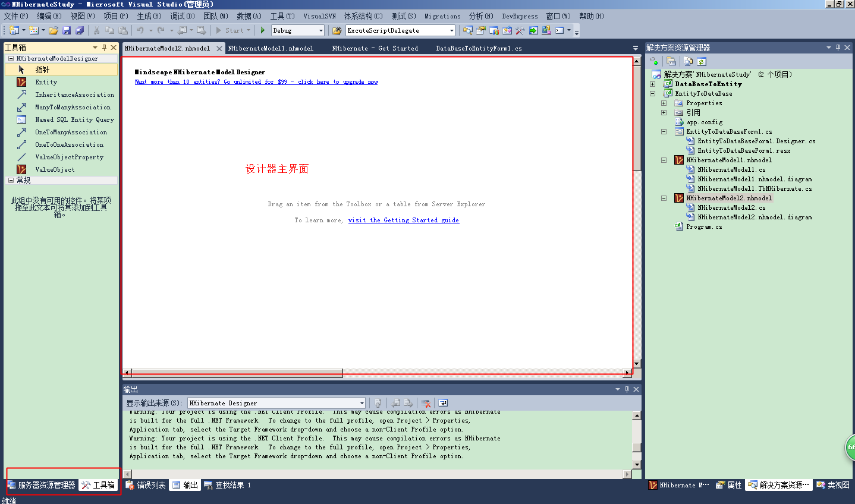Click the Paste toolbar icon
Image resolution: width=855 pixels, height=504 pixels.
click(x=123, y=30)
